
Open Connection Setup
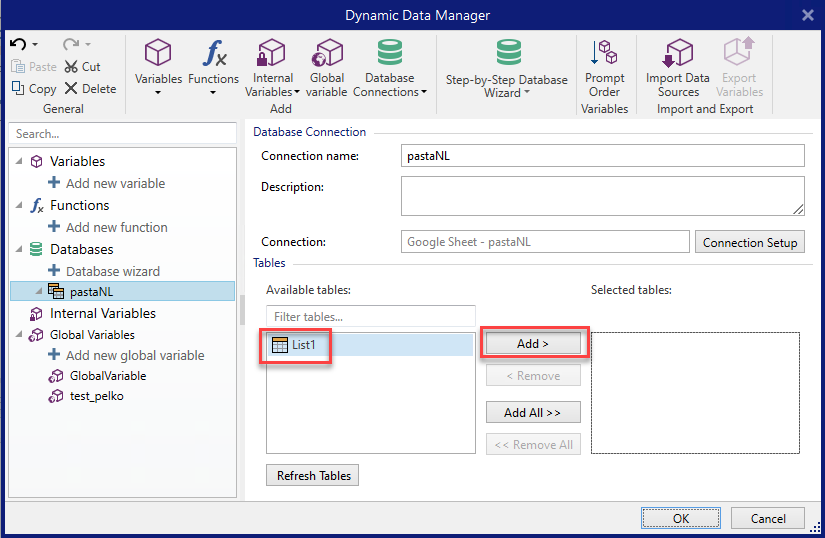[750, 242]
